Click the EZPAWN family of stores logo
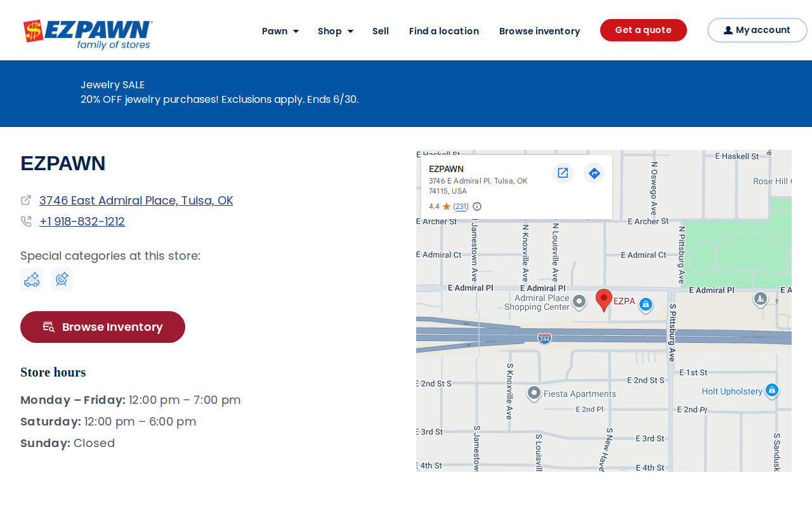This screenshot has height=508, width=812. click(x=88, y=34)
